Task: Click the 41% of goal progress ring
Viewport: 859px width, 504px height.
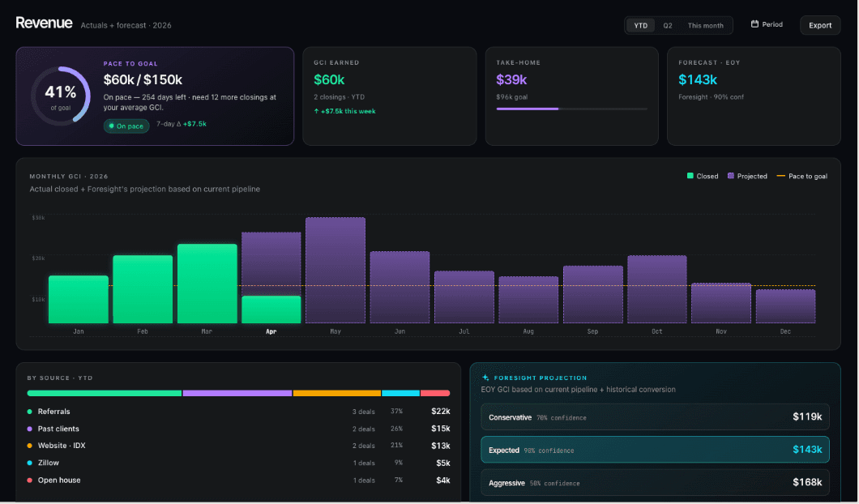Action: (60, 96)
